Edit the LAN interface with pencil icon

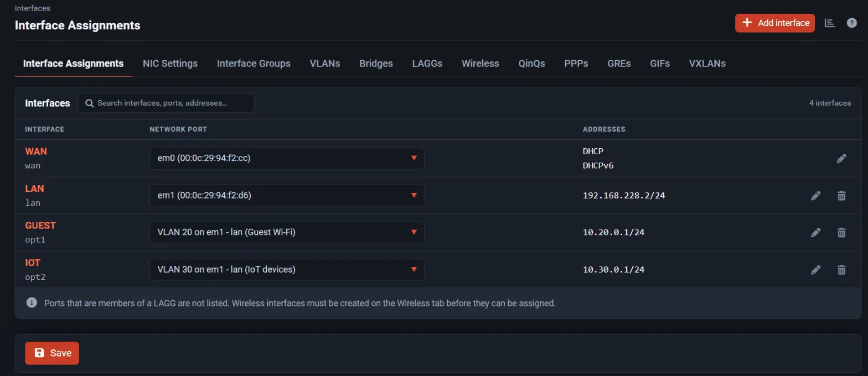815,196
